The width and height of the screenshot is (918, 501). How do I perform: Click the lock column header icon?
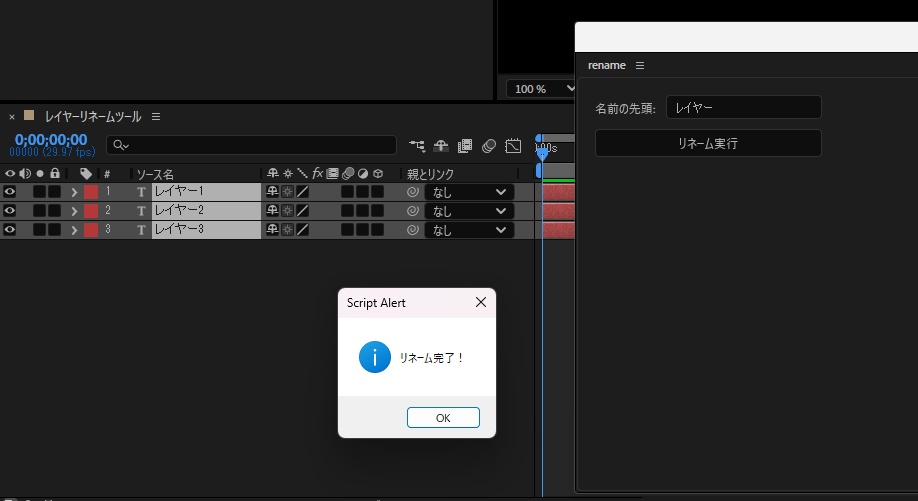54,173
